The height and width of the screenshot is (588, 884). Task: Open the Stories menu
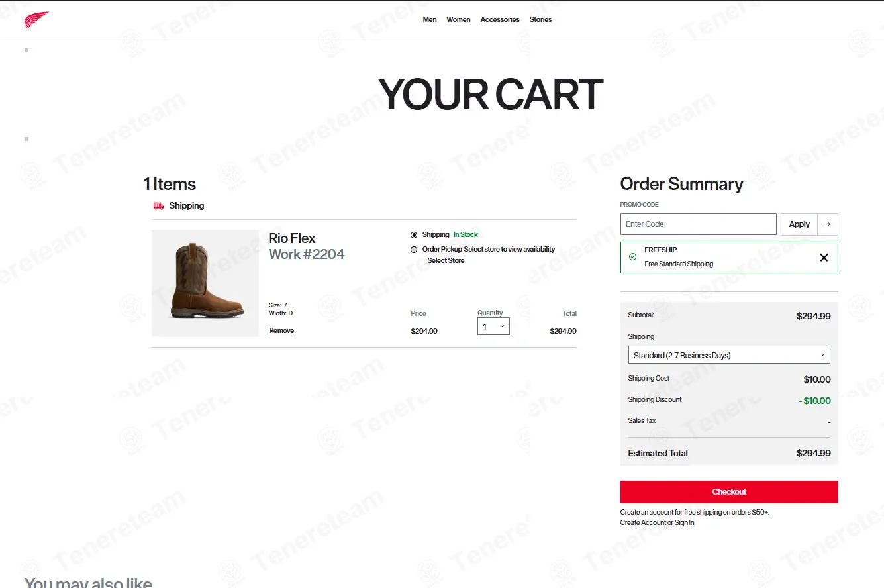(x=540, y=19)
